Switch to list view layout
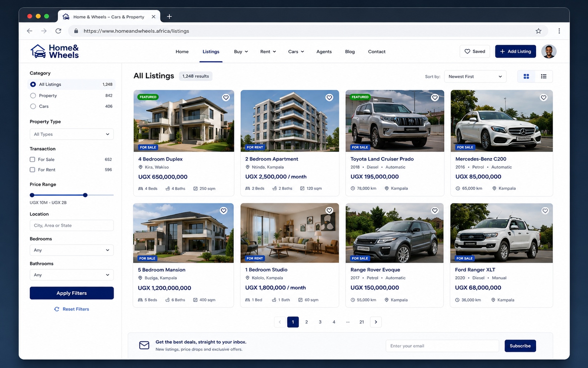 click(x=544, y=76)
